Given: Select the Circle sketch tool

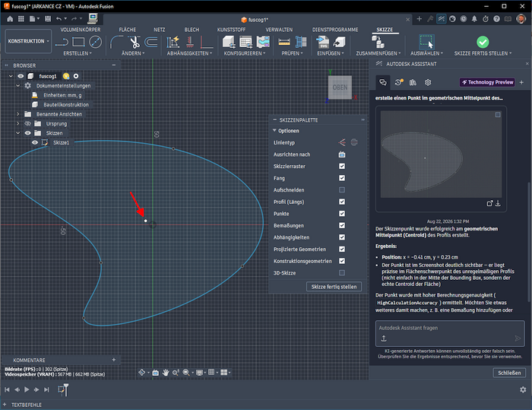Looking at the screenshot, I should pyautogui.click(x=95, y=42).
